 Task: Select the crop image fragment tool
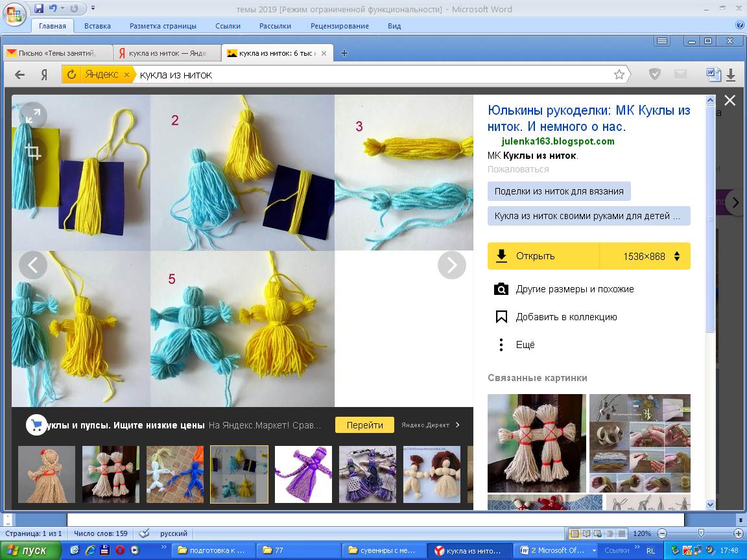tap(33, 152)
